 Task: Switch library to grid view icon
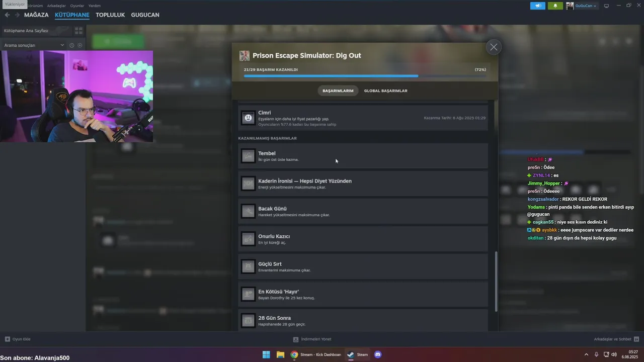(78, 31)
